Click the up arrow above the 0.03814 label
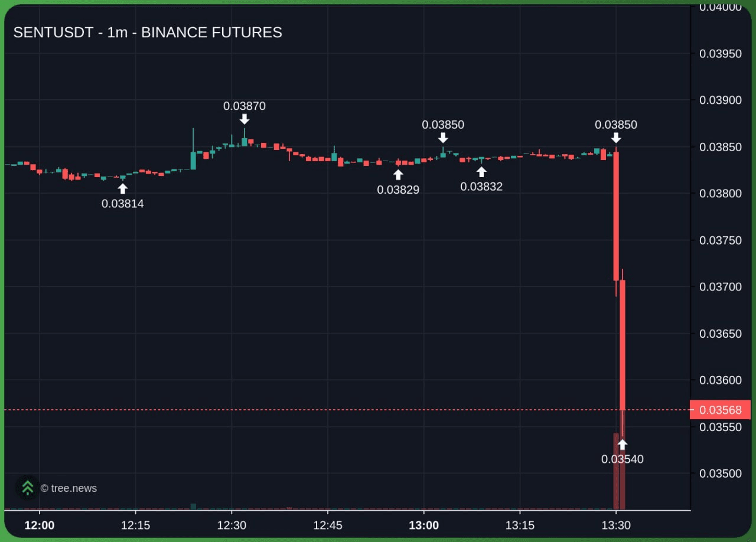 [x=122, y=188]
